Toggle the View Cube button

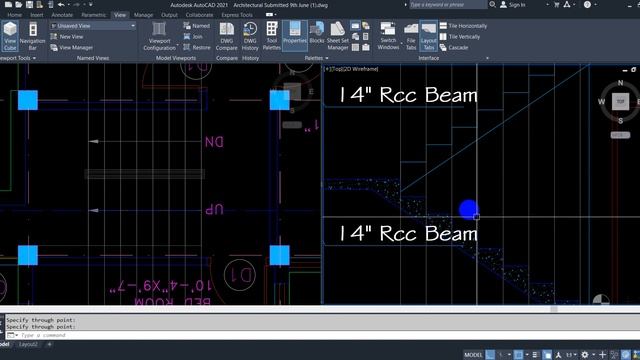pyautogui.click(x=10, y=36)
